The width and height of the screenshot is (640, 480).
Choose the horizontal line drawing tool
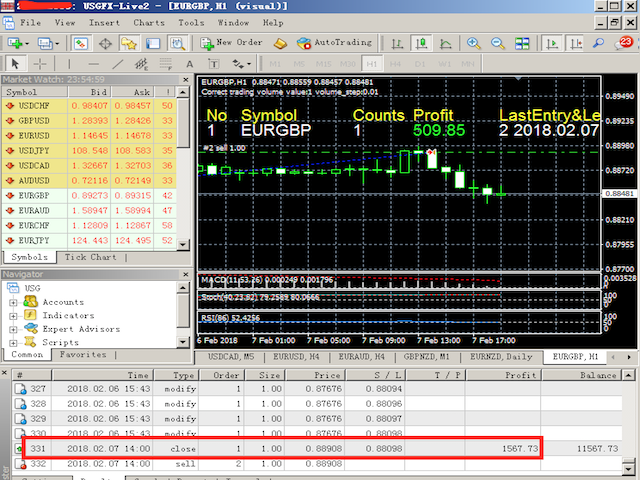(93, 64)
